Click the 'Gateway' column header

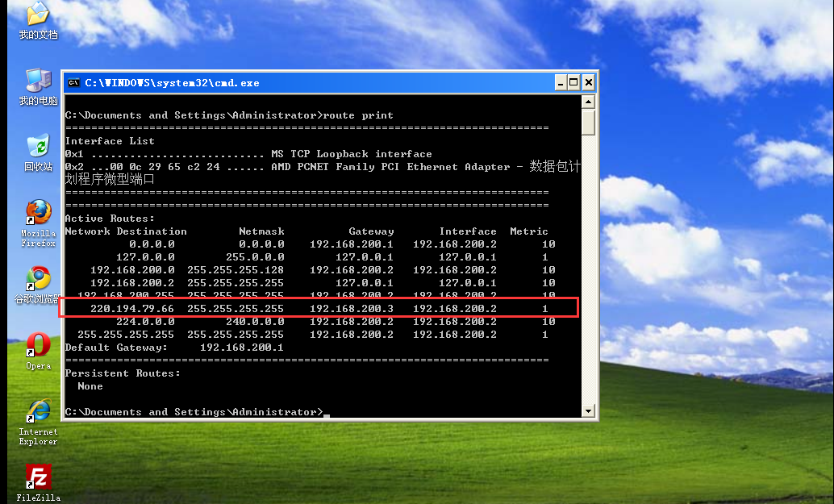(371, 231)
